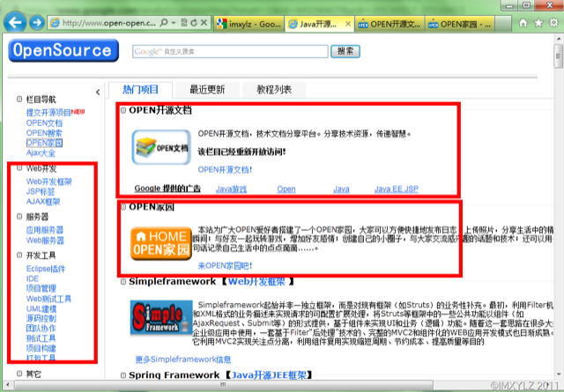Click the orange HOME OPEN家园 image

point(160,243)
